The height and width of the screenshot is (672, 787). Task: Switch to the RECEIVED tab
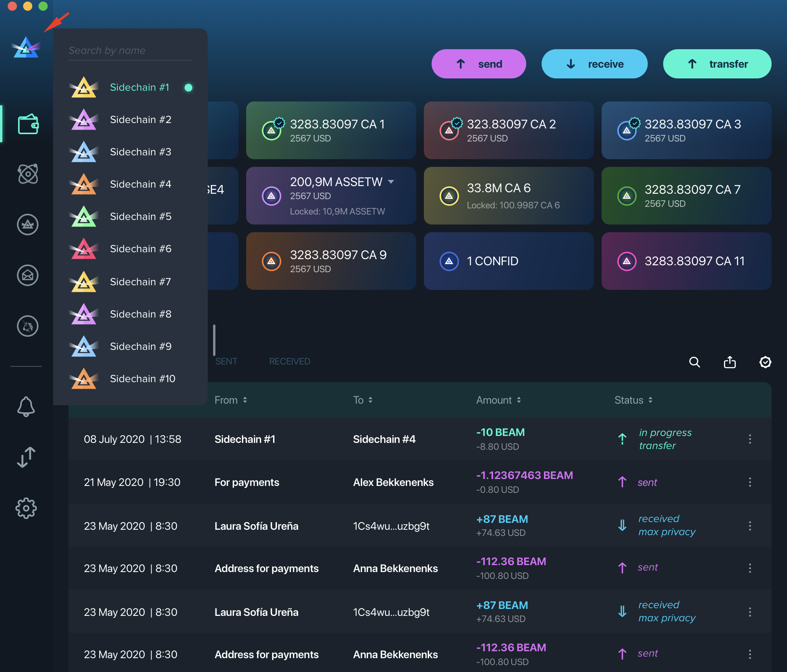coord(289,361)
